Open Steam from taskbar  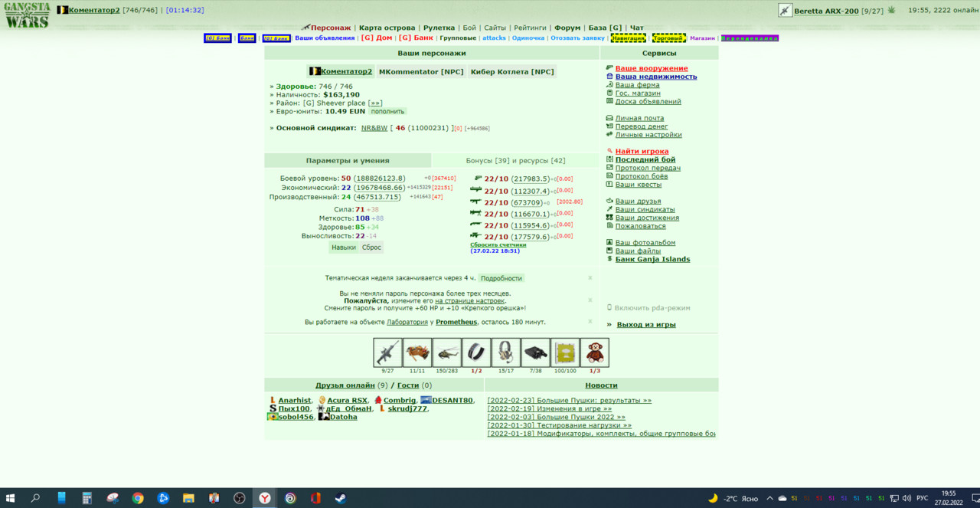click(339, 498)
